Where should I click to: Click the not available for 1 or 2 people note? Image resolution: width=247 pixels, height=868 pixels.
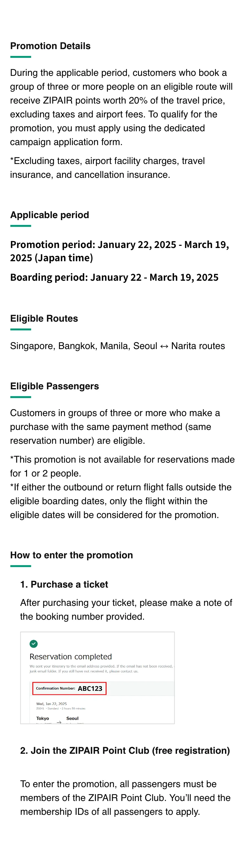123,466
